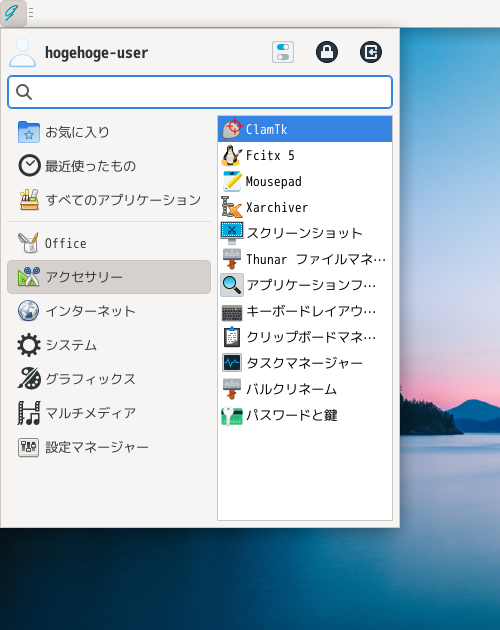Switch to the Office category
This screenshot has height=630, width=500.
[109, 243]
